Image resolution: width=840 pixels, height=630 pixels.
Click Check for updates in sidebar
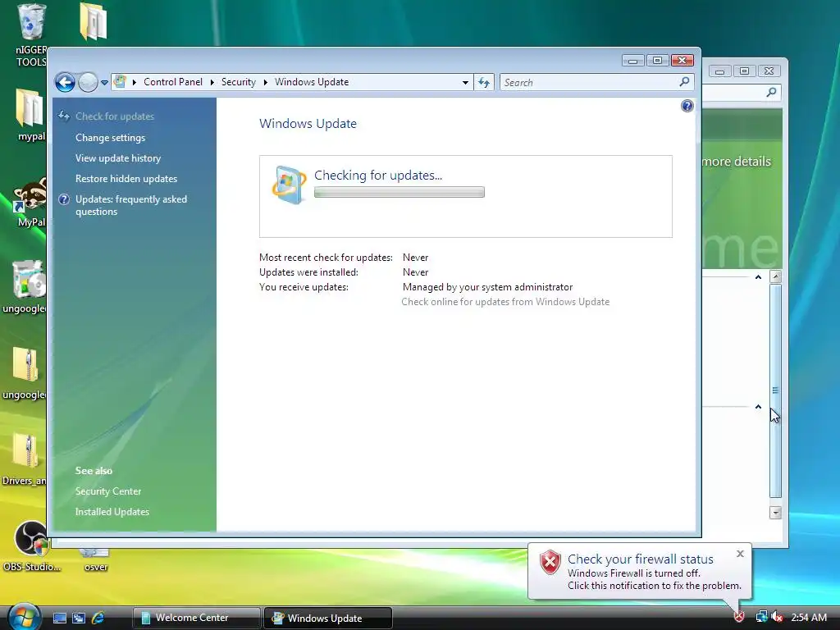115,116
